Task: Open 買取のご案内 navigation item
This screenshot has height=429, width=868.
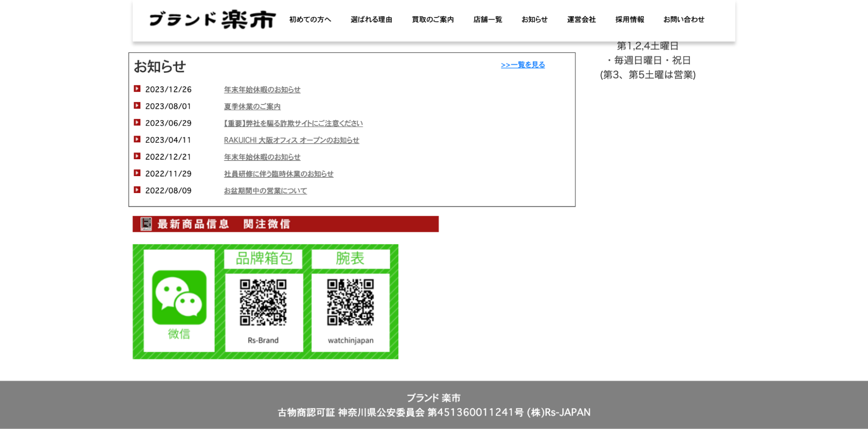Action: (432, 20)
